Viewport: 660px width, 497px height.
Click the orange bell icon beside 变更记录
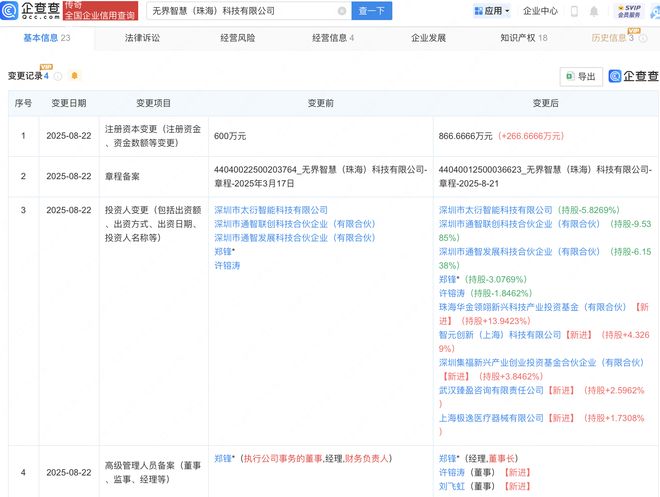coord(75,76)
